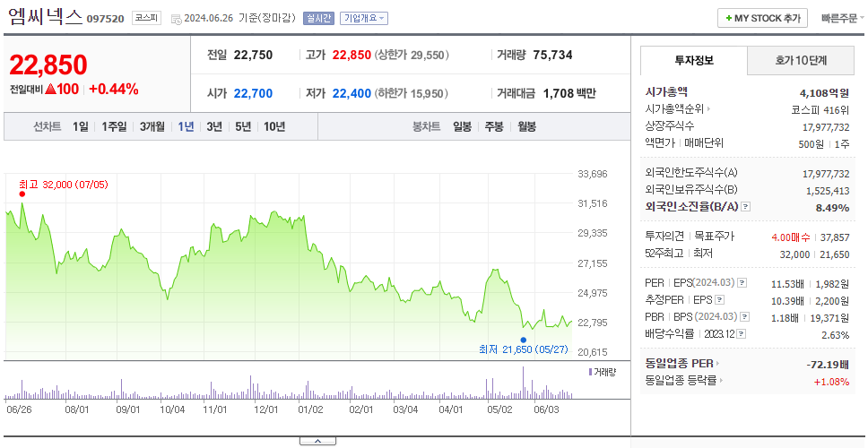This screenshot has width=868, height=448.
Task: Select the 3년 line chart range
Action: [214, 126]
